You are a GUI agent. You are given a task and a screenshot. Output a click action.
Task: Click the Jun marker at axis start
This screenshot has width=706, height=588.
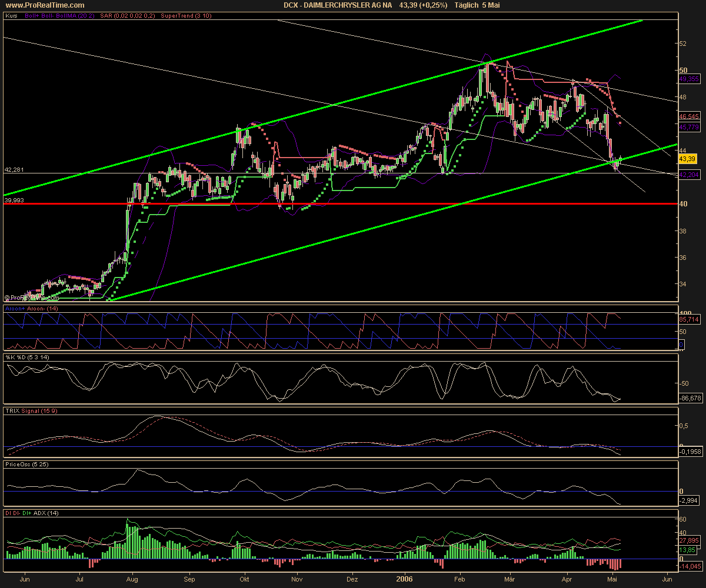coord(25,579)
